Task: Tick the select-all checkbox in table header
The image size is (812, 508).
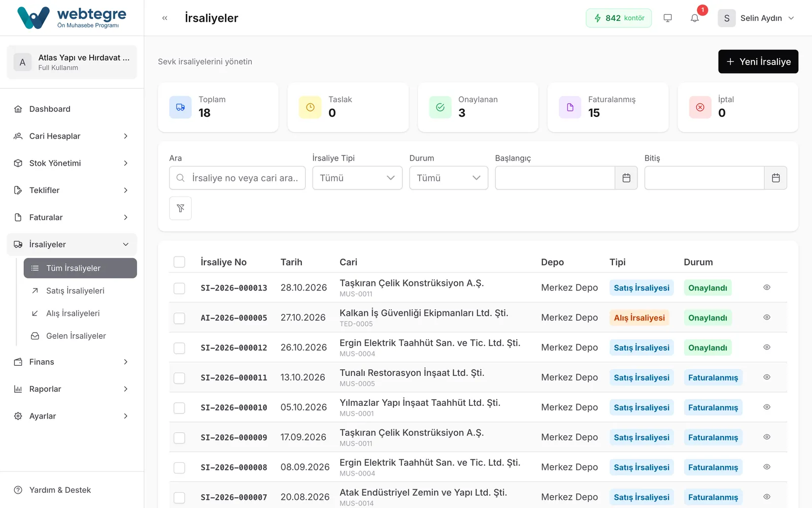Action: point(179,262)
